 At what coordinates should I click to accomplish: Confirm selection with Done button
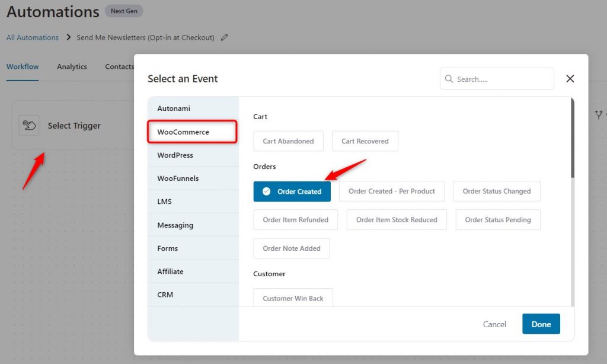[541, 324]
